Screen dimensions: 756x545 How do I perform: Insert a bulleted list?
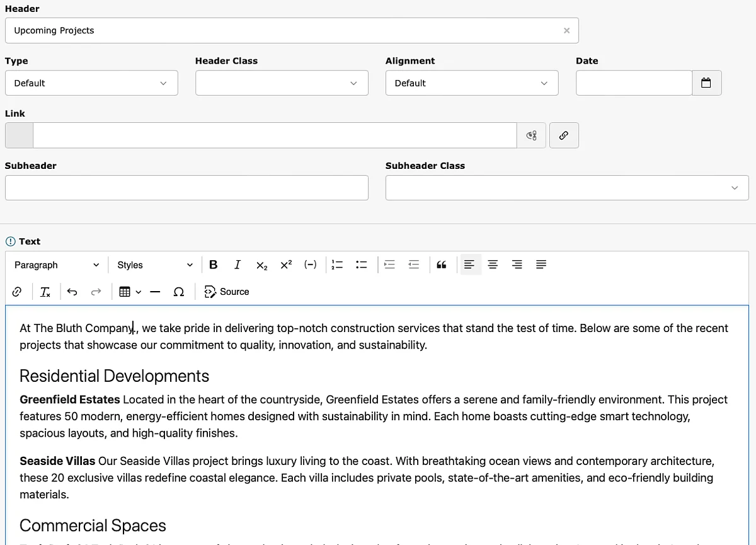click(x=362, y=265)
